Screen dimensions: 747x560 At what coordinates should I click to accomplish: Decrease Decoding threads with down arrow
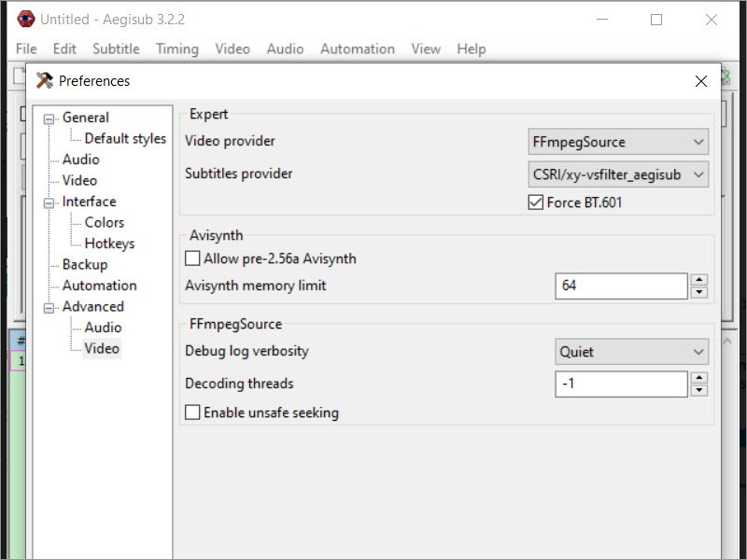(x=699, y=390)
